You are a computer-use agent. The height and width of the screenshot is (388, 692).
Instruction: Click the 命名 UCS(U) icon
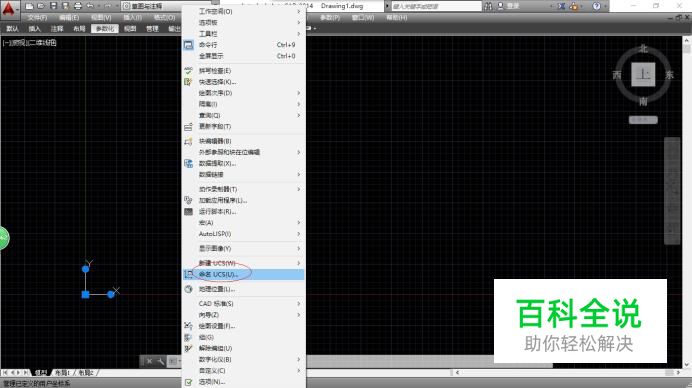click(188, 275)
